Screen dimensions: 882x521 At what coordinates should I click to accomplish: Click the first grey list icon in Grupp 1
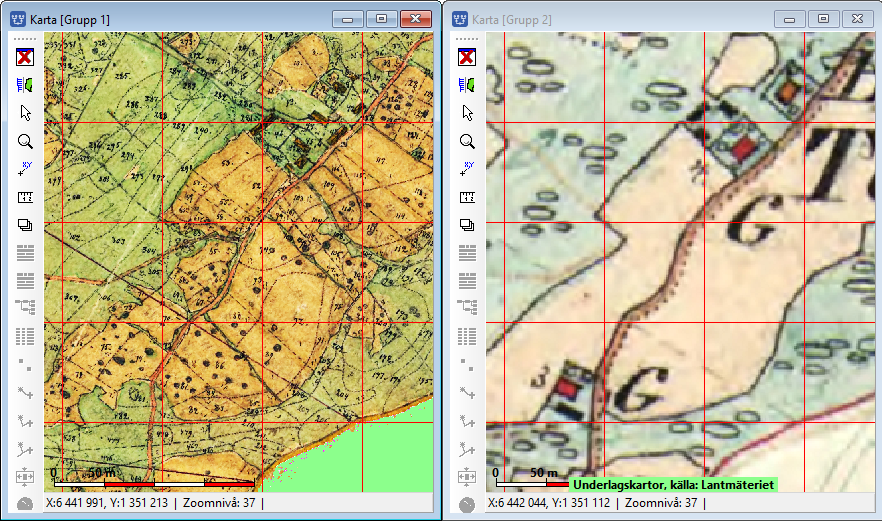[x=25, y=253]
